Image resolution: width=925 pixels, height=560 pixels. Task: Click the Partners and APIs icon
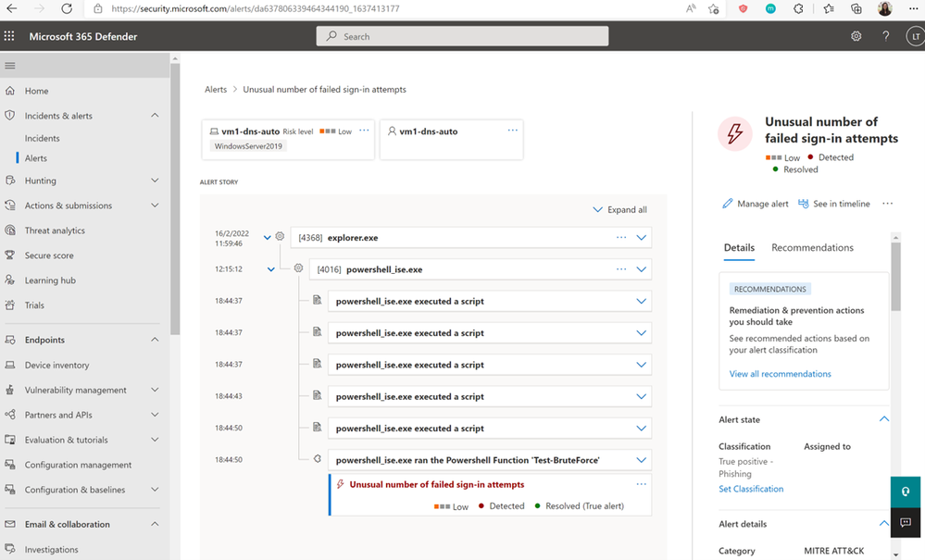point(10,415)
